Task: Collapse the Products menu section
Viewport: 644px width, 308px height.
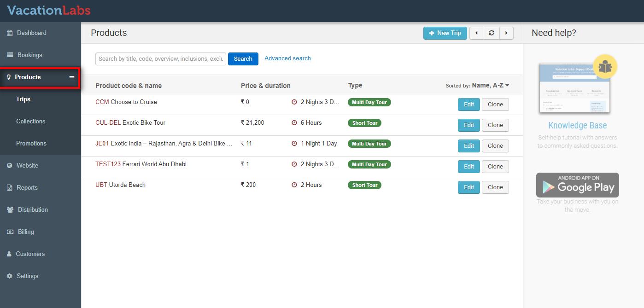Action: point(71,77)
